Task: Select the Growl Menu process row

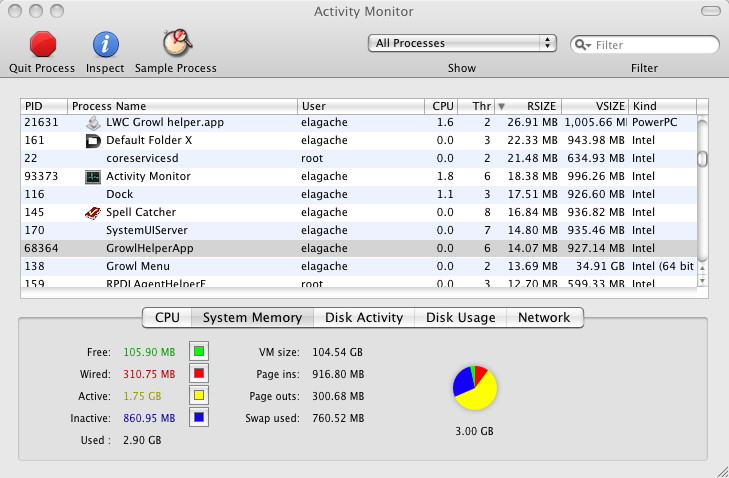Action: click(359, 266)
